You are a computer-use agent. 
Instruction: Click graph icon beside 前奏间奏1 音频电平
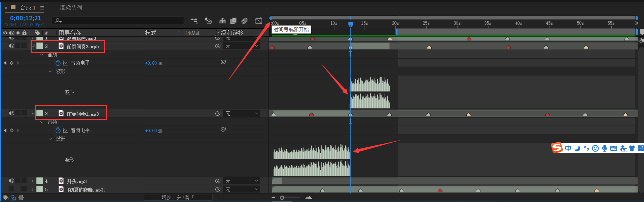[65, 131]
